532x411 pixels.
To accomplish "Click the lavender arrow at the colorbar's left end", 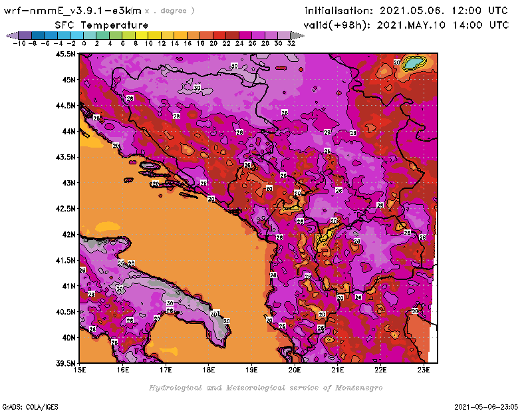I will 13,35.
